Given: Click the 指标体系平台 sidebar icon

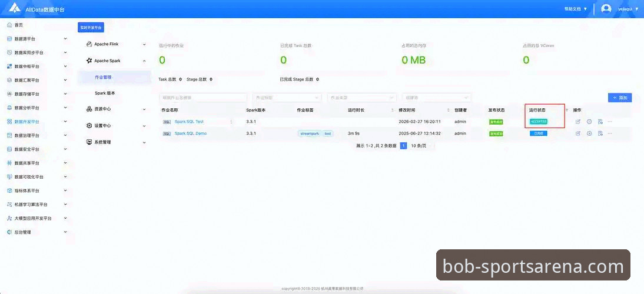Looking at the screenshot, I should (10, 191).
